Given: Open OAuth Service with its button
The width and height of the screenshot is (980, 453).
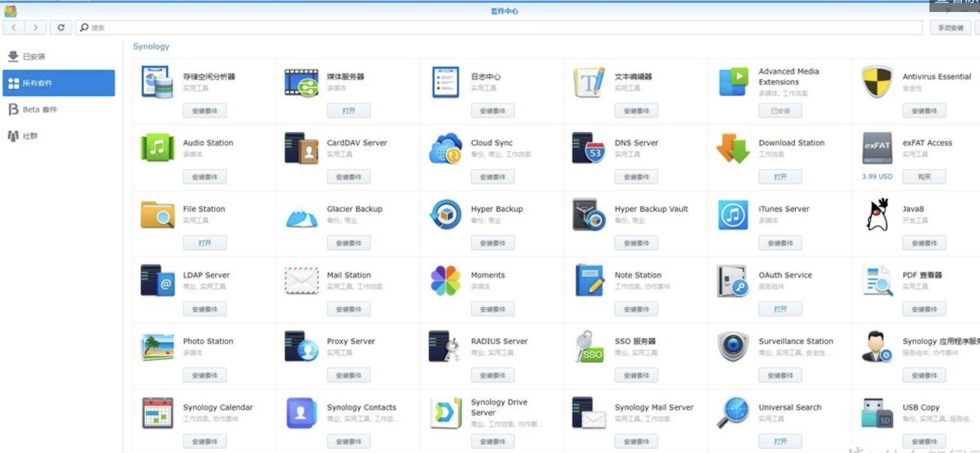Looking at the screenshot, I should tap(780, 309).
